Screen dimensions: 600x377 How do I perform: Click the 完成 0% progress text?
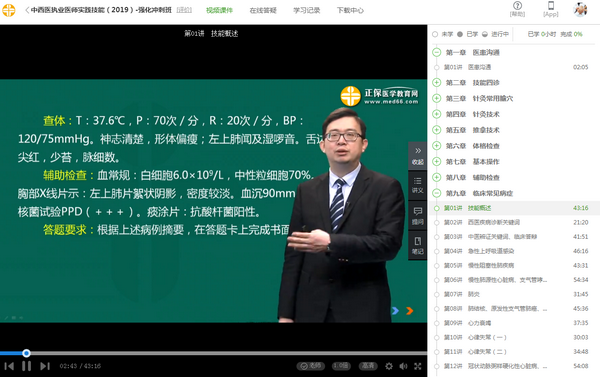click(571, 34)
